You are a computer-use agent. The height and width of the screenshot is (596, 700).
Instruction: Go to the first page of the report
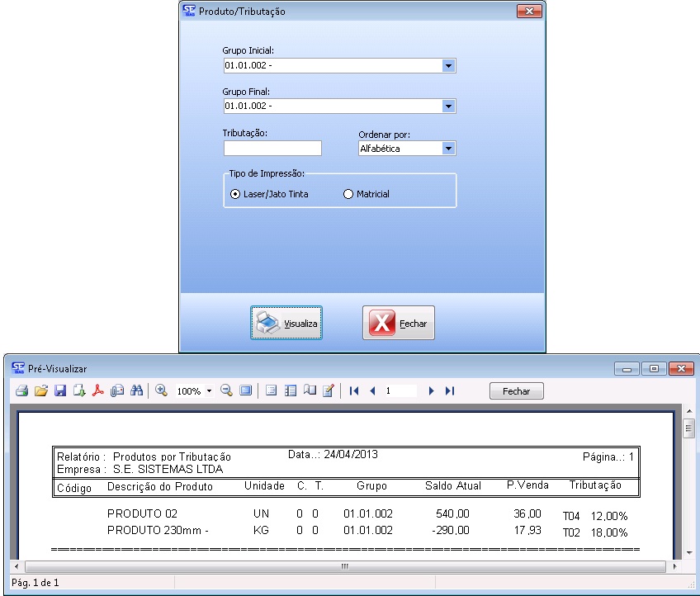click(354, 391)
